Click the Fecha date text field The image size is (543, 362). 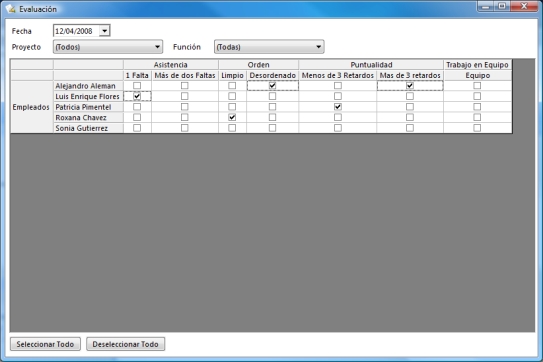tap(76, 31)
